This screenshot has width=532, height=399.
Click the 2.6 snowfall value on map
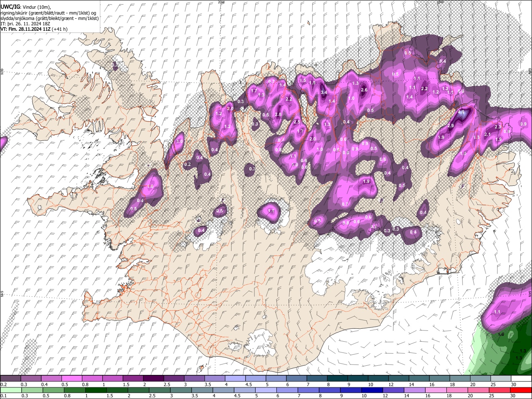[364, 90]
